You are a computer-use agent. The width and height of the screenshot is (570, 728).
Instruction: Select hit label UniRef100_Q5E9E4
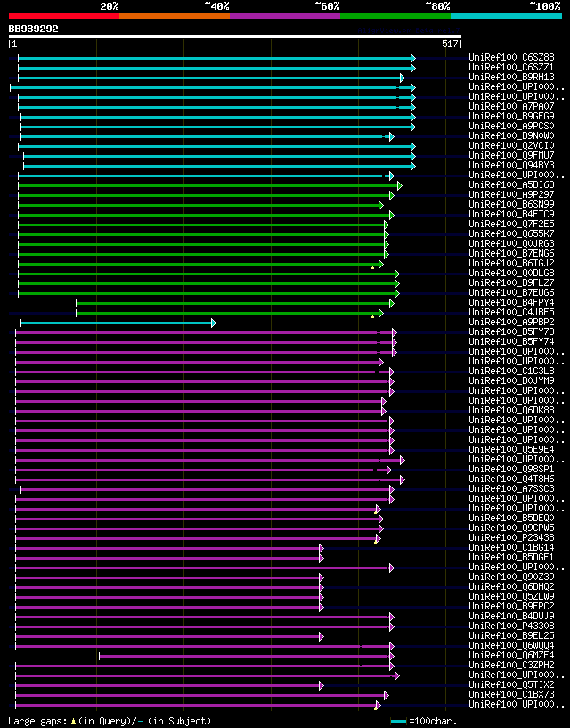pyautogui.click(x=511, y=449)
